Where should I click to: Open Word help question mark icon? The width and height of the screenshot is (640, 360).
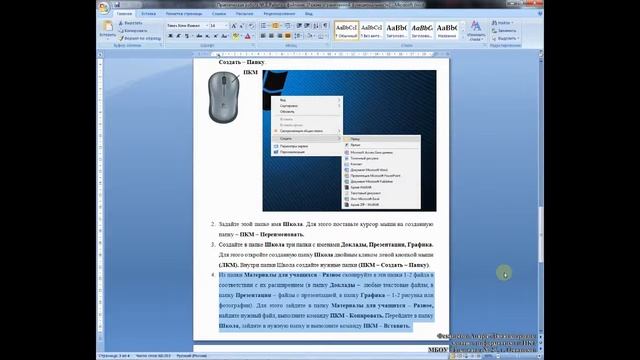[540, 13]
